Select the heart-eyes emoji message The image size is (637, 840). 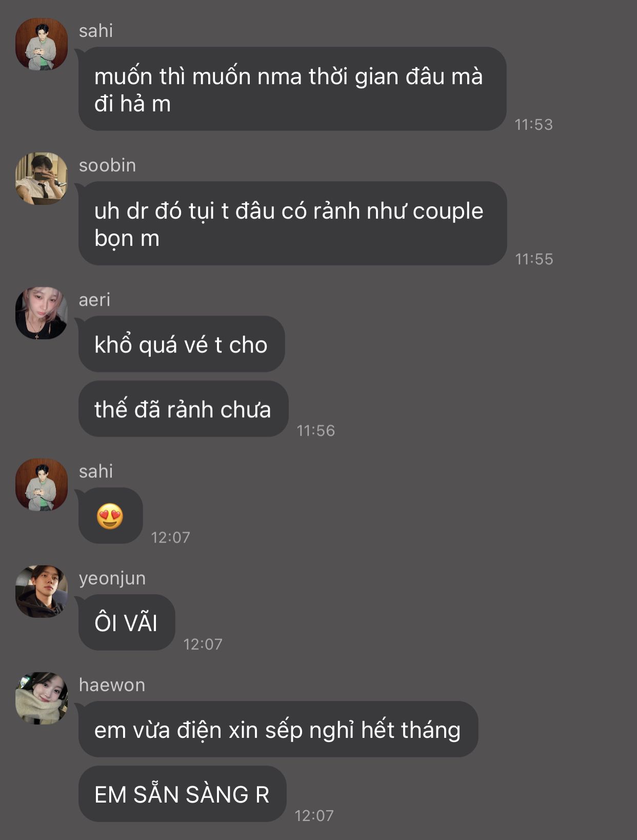click(x=110, y=516)
